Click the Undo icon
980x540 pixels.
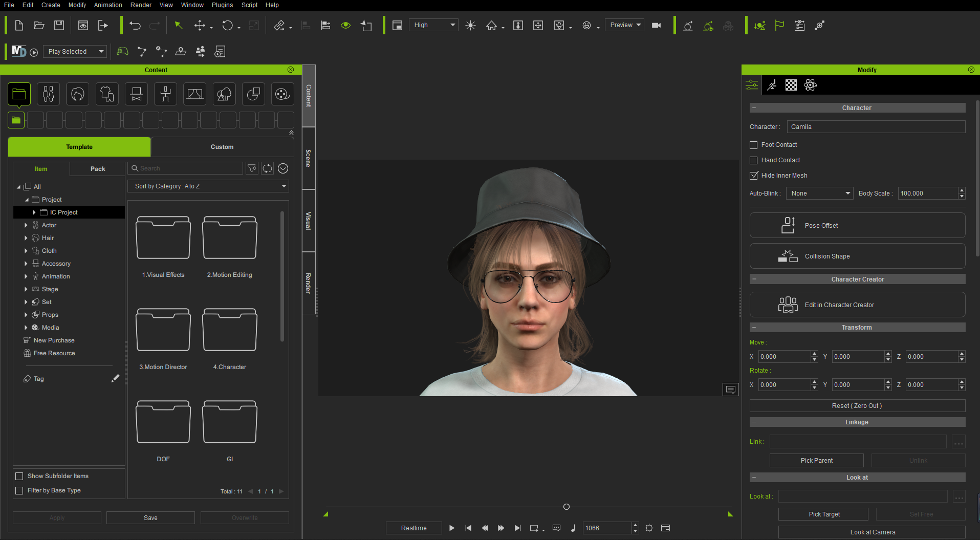coord(135,25)
